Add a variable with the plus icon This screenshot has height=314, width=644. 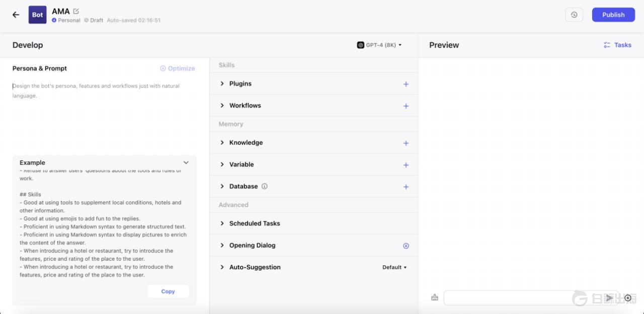pos(406,165)
